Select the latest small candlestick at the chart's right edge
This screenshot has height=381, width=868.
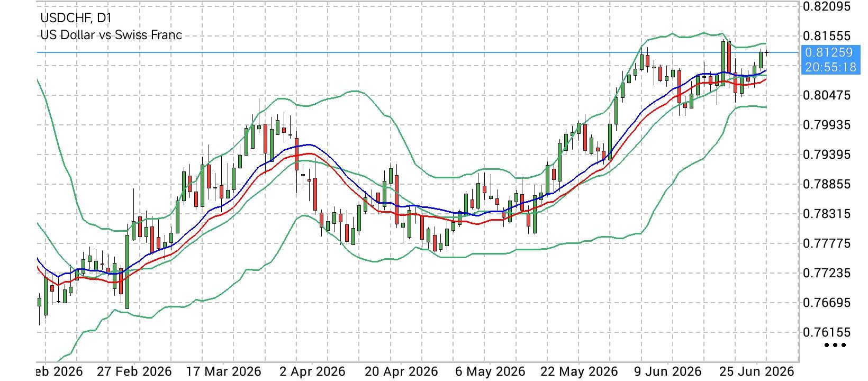tap(766, 52)
